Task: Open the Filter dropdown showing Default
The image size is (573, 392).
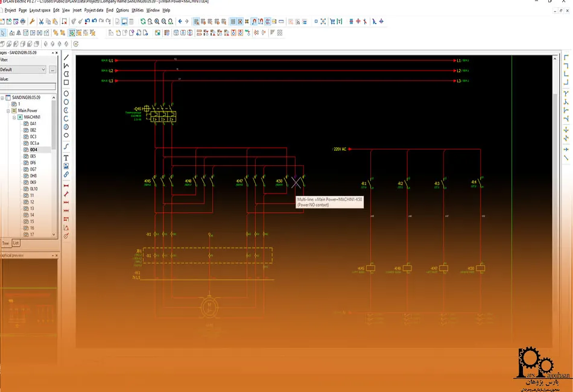Action: pos(24,69)
